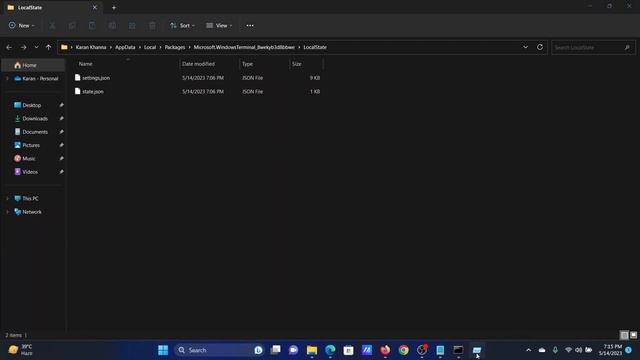Go up one folder level
This screenshot has height=360, width=640.
point(49,47)
